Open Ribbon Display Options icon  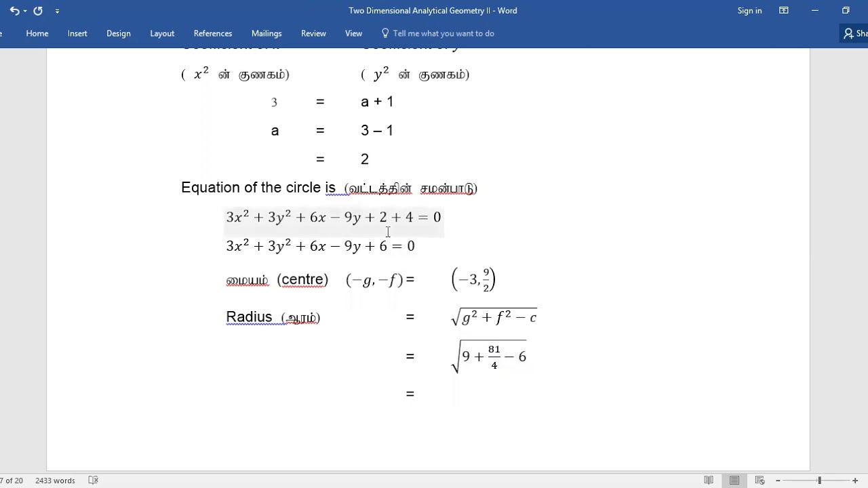tap(784, 11)
